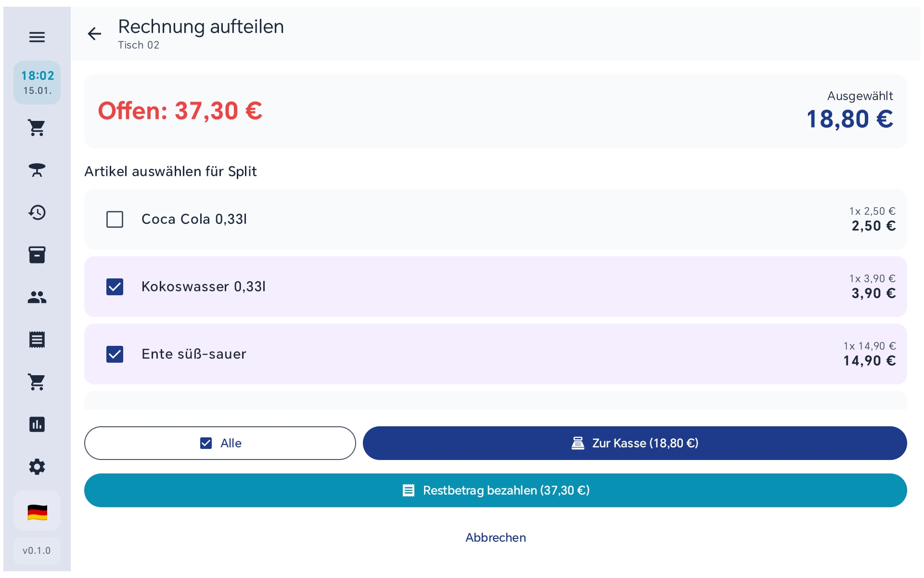This screenshot has height=578, width=924.
Task: Click the back arrow next to Rechnung aufteilen
Action: pos(94,34)
